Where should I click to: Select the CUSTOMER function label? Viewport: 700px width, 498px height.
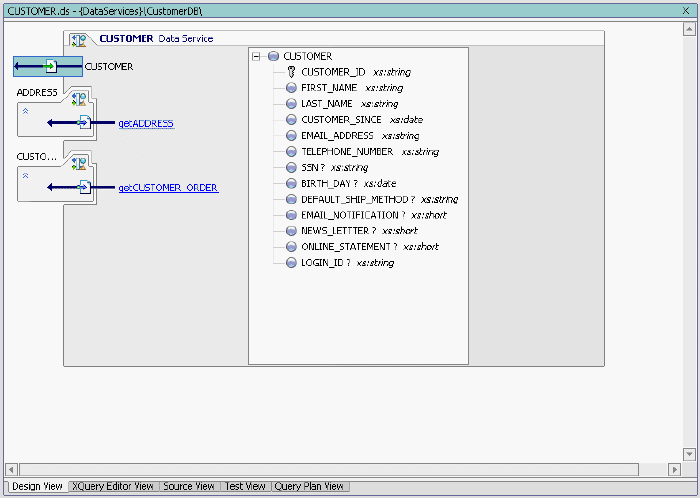click(109, 66)
